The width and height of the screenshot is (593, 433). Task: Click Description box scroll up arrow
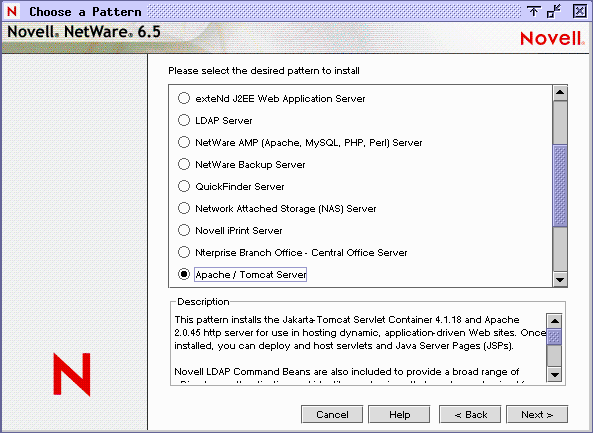tap(554, 321)
